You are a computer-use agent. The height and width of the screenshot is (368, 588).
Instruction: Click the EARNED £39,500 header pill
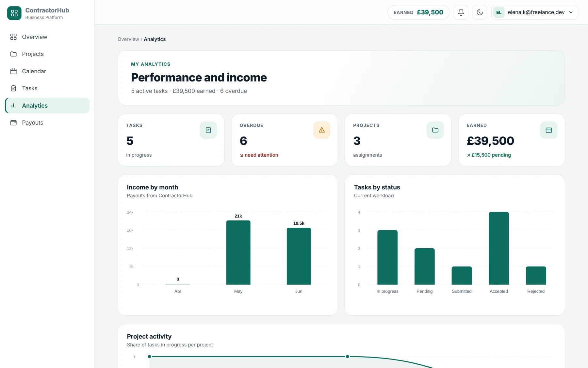(418, 12)
